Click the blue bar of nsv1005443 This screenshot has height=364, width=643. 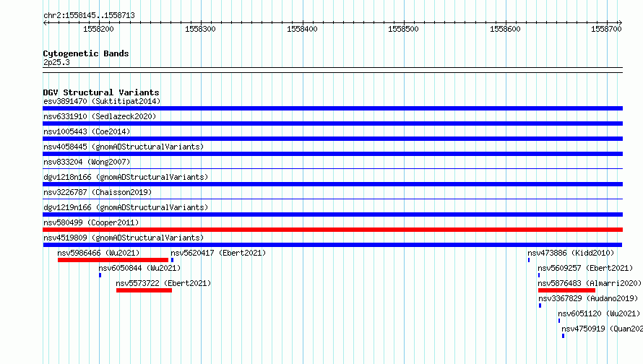[x=332, y=139]
